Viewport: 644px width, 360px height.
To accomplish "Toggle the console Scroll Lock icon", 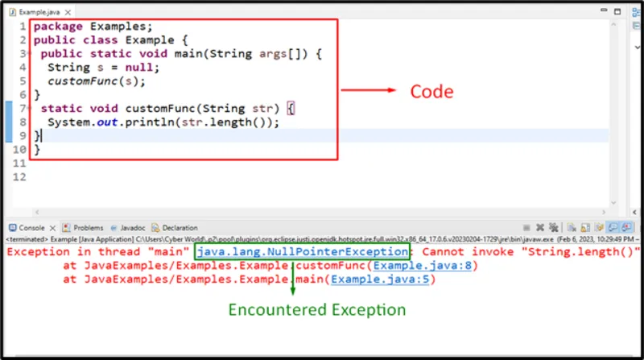I will [585, 227].
